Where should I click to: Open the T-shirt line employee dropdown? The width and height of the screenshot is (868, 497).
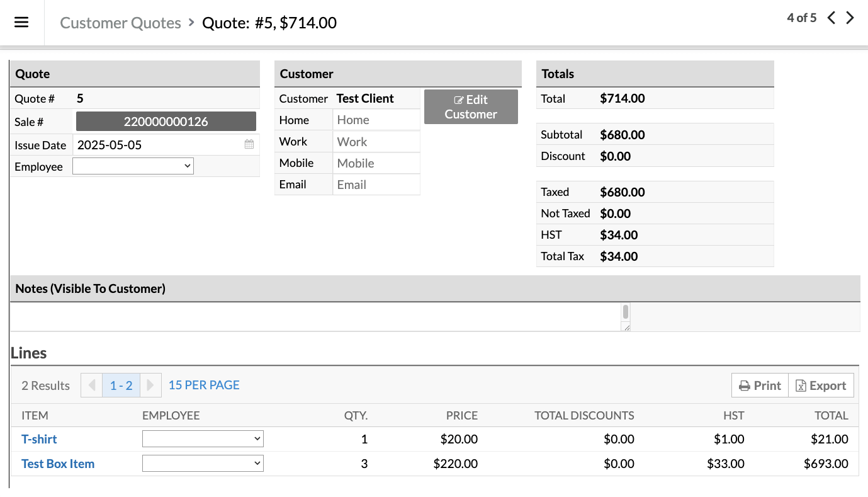click(203, 439)
